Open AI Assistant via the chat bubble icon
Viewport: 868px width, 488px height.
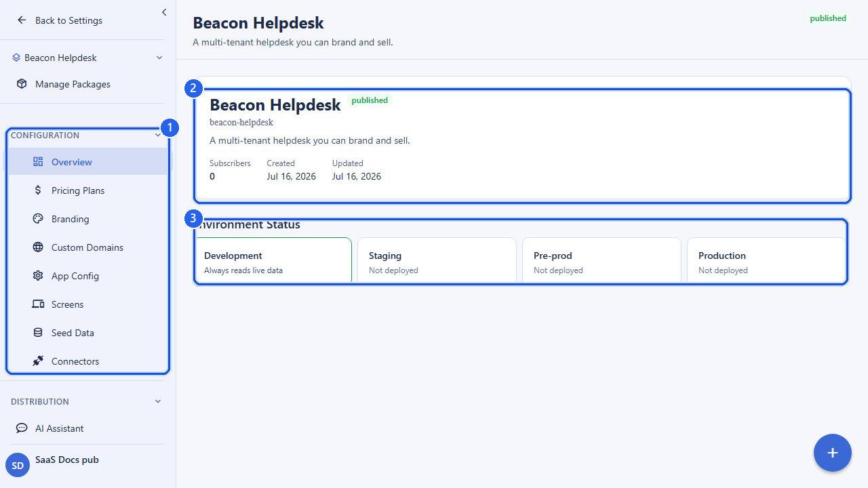coord(22,428)
